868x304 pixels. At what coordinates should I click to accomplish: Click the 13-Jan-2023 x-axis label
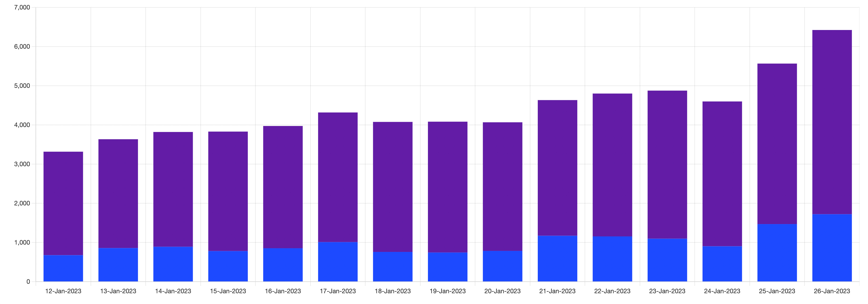pos(118,291)
